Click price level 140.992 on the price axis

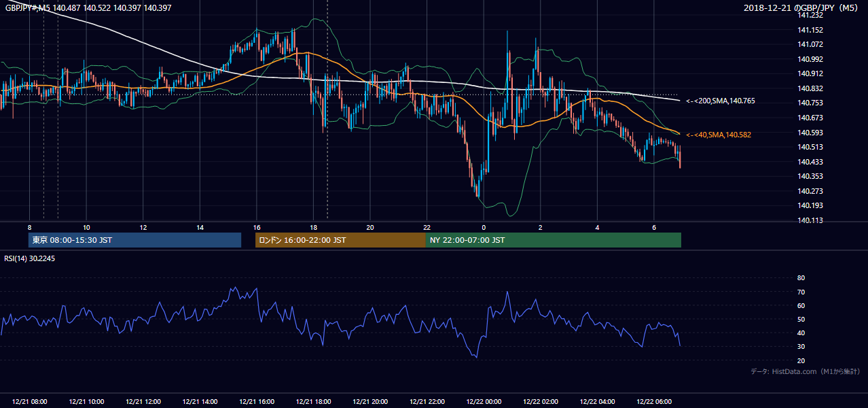click(810, 59)
